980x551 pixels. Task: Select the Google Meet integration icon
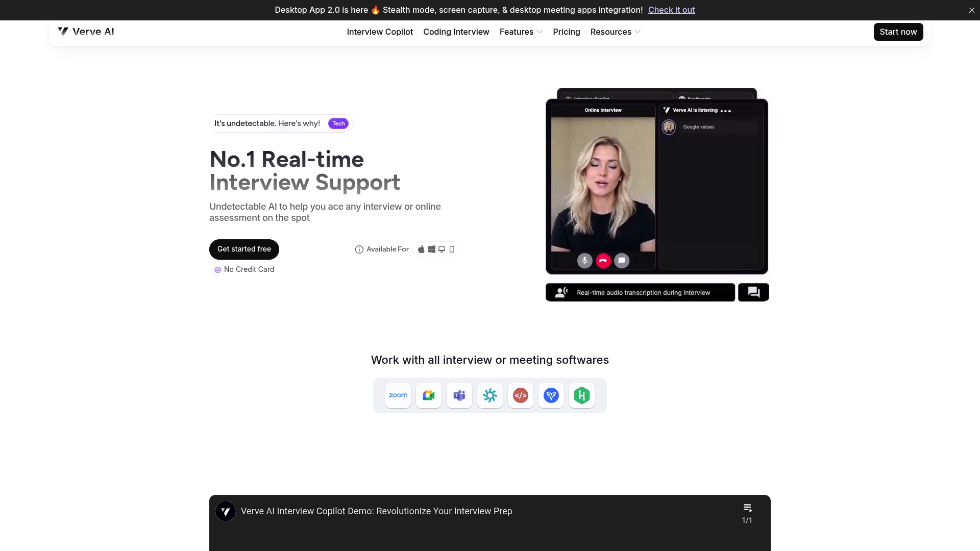[429, 395]
